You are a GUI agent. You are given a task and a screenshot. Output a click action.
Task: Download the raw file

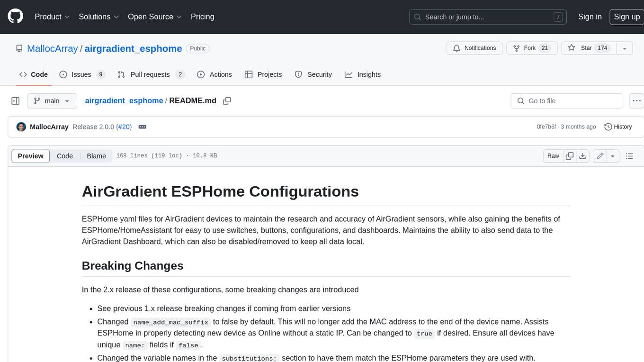(583, 156)
